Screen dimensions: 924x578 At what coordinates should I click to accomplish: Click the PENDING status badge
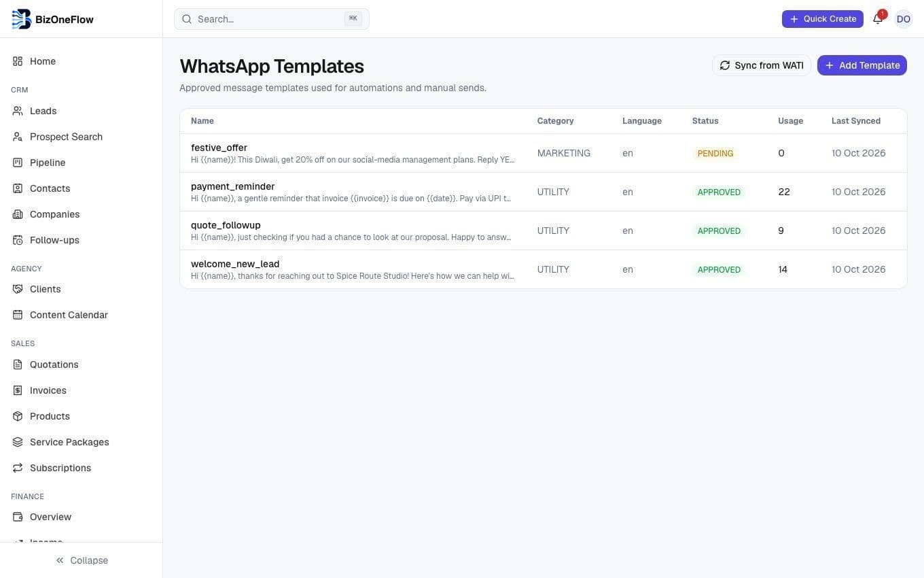715,154
